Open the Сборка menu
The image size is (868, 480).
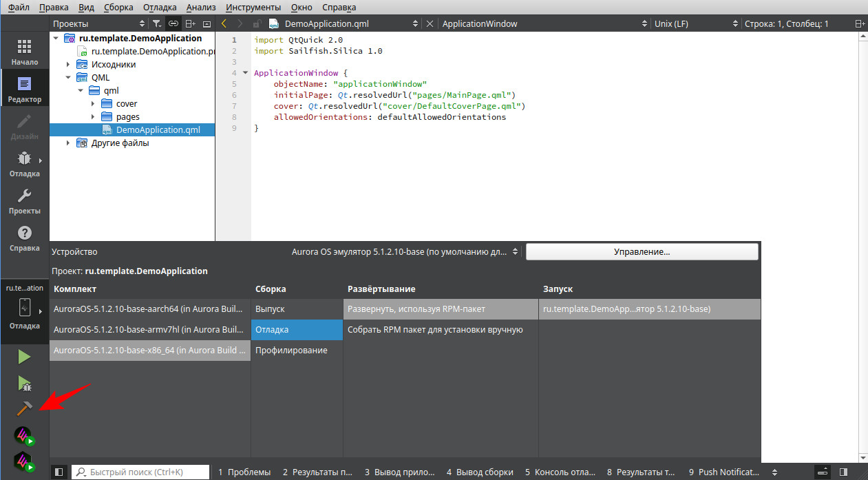click(118, 8)
